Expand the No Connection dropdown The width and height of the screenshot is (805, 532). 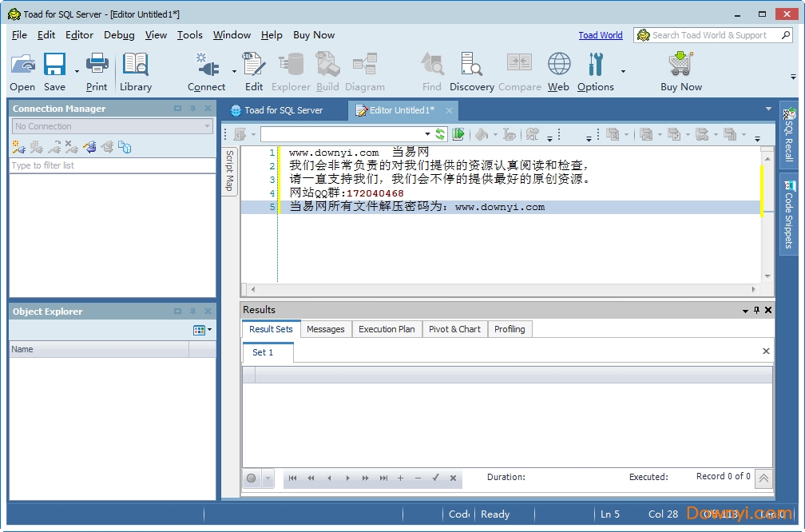(207, 126)
